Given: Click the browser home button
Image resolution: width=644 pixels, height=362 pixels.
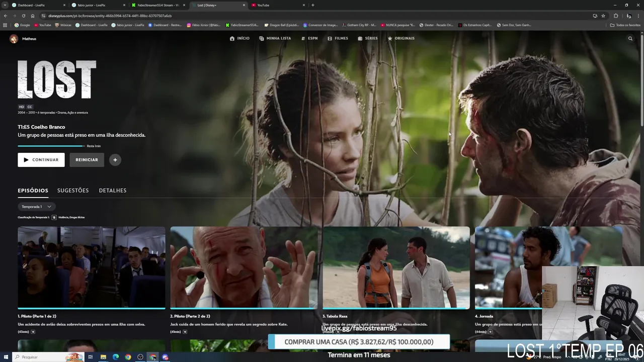Looking at the screenshot, I should [x=33, y=16].
